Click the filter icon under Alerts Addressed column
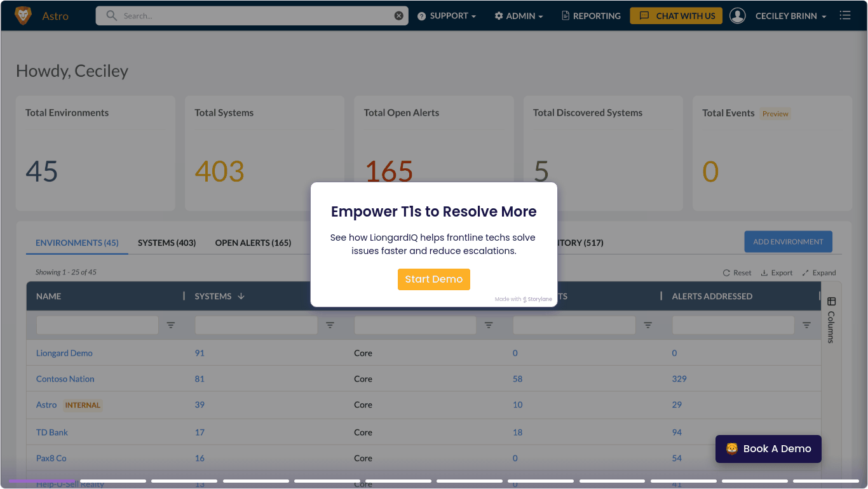Image resolution: width=868 pixels, height=489 pixels. click(806, 325)
